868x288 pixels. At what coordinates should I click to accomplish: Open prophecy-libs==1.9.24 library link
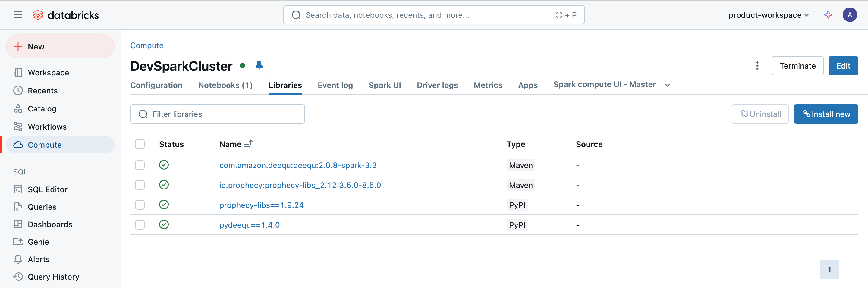click(262, 205)
